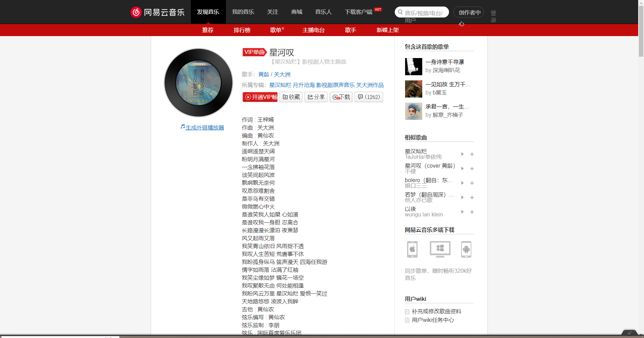
Task: Click the Android download icon
Action: click(466, 249)
